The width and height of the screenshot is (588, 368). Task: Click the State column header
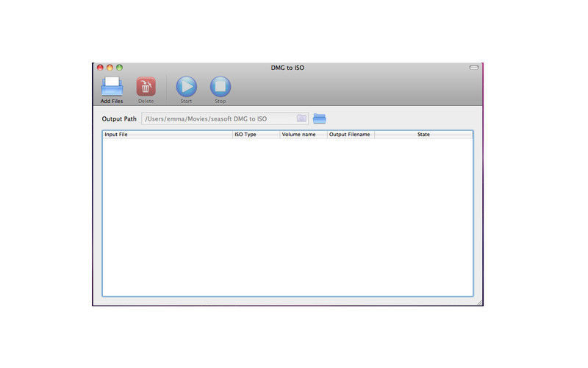coord(423,135)
